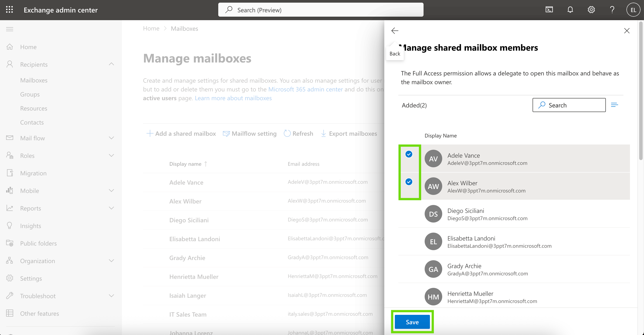Image resolution: width=644 pixels, height=335 pixels.
Task: Expand the Organization section
Action: (111, 261)
